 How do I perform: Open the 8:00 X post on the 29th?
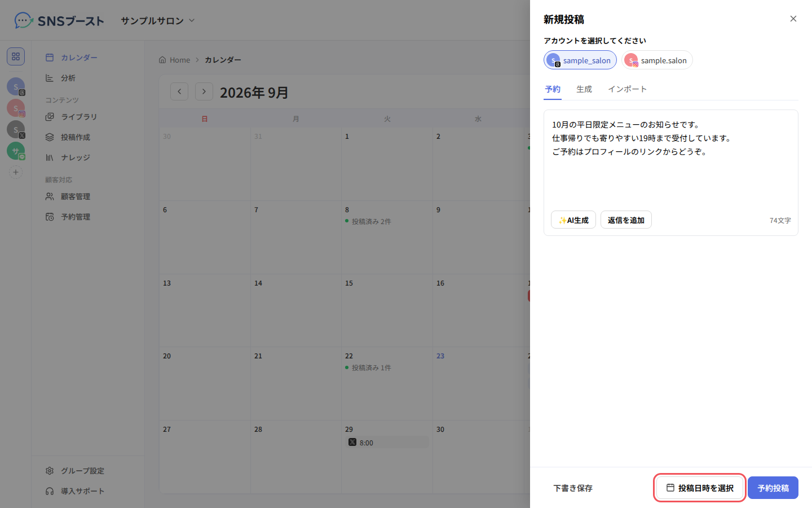387,443
